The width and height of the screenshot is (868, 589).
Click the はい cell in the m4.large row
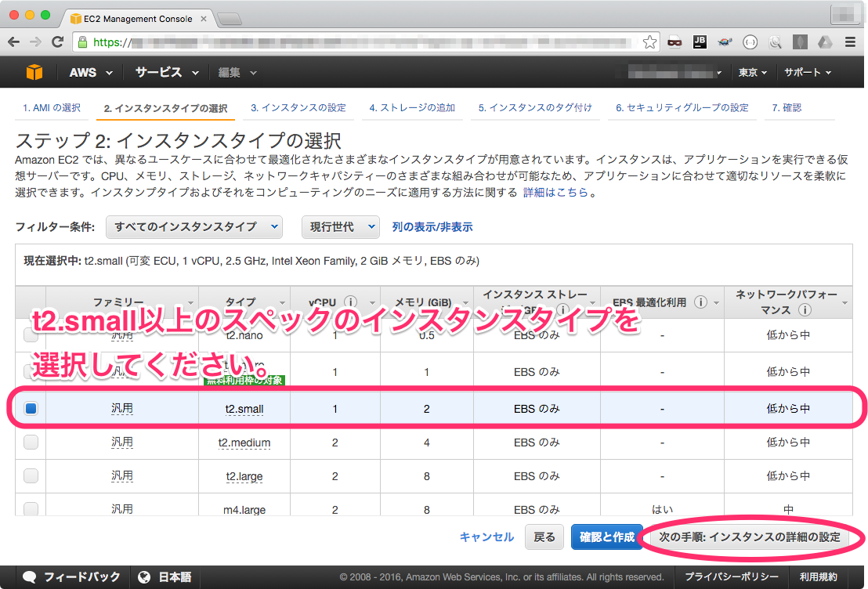(662, 509)
